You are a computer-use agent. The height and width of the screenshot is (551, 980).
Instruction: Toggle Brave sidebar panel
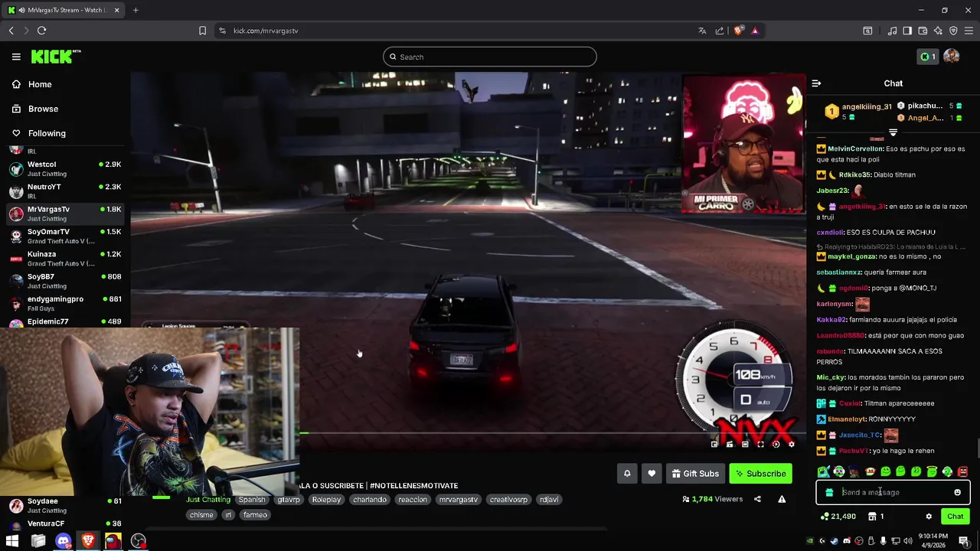[907, 31]
